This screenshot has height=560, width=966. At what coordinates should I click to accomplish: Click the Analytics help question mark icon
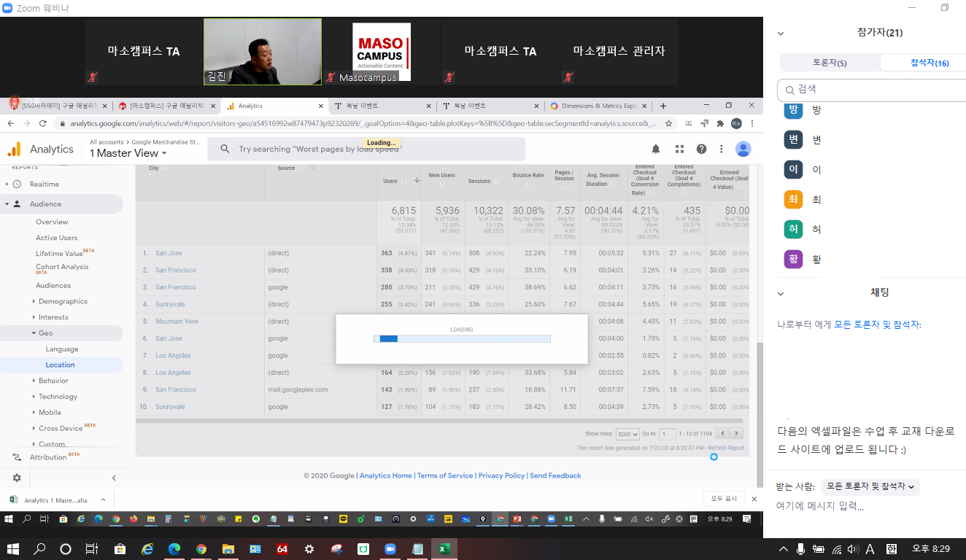coord(701,149)
